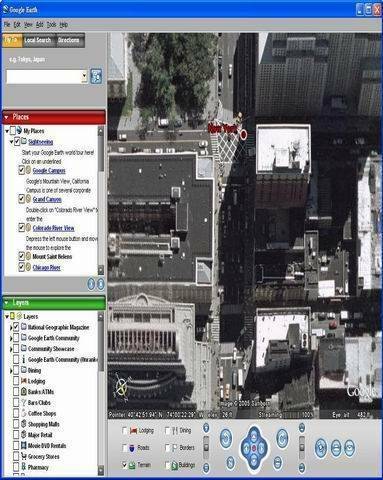
Task: Click inside the Fly To search field
Action: pos(44,77)
